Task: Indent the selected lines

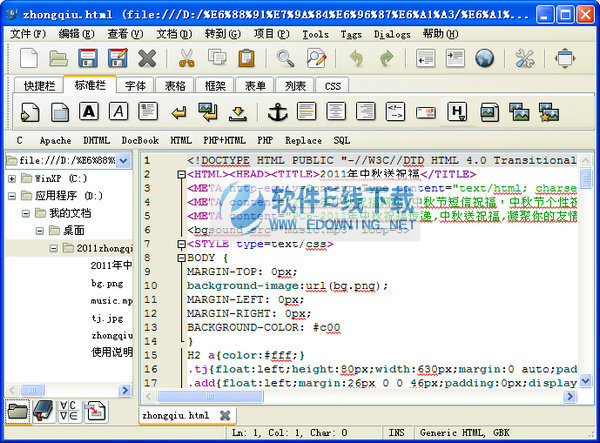Action: tap(455, 58)
